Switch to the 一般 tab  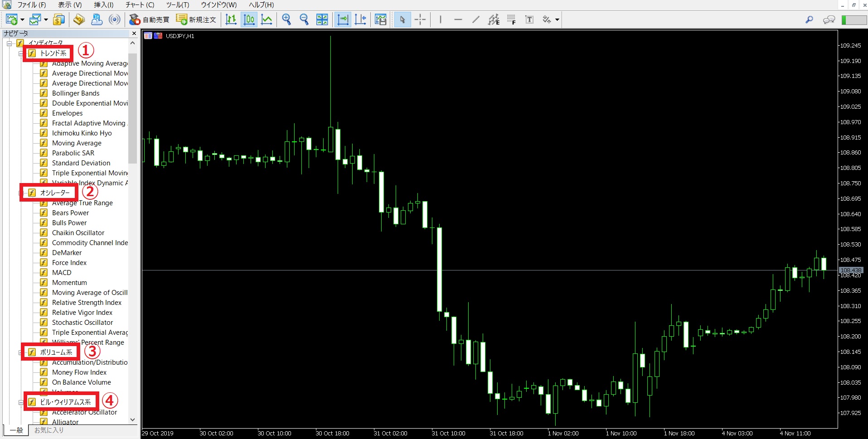[x=16, y=430]
